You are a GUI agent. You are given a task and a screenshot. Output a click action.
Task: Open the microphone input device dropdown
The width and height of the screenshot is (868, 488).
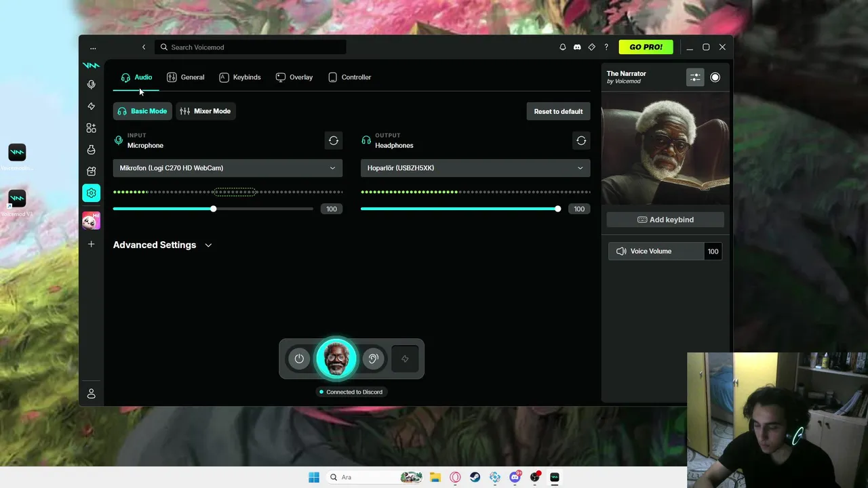[x=228, y=168]
